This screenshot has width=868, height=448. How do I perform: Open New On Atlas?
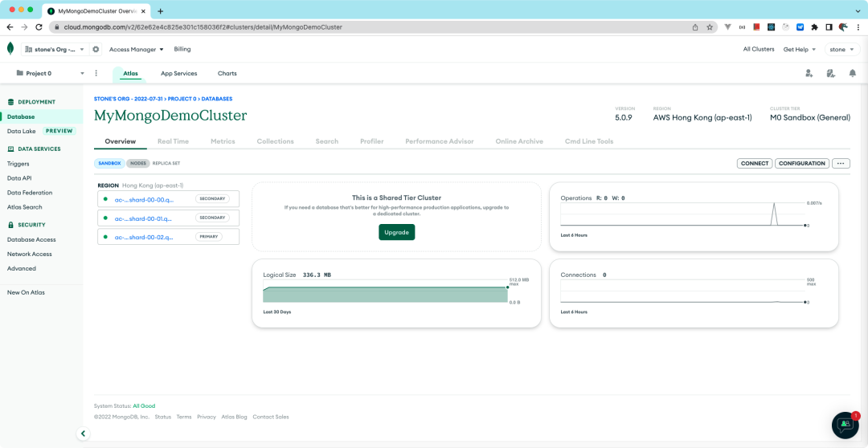click(26, 292)
